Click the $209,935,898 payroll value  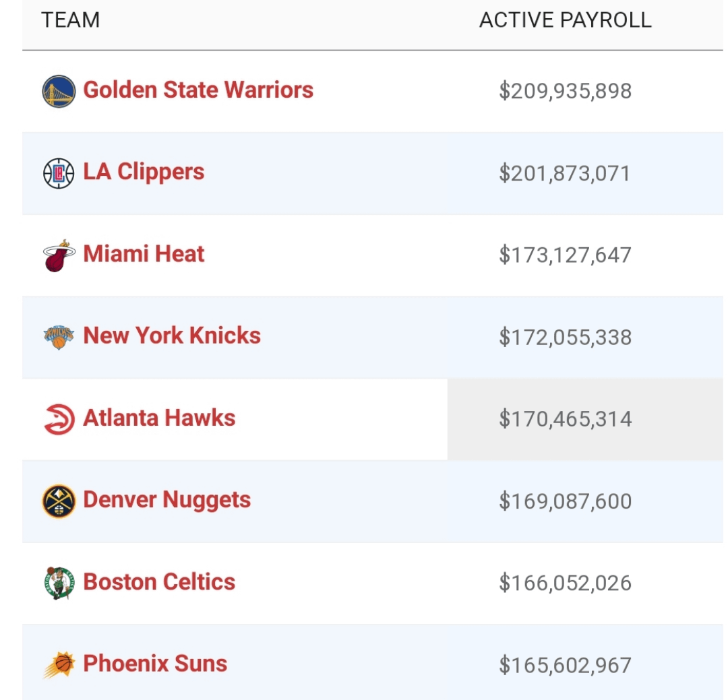coord(565,91)
